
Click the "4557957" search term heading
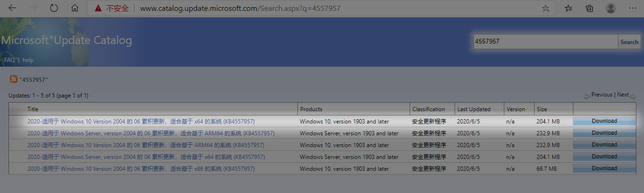34,80
